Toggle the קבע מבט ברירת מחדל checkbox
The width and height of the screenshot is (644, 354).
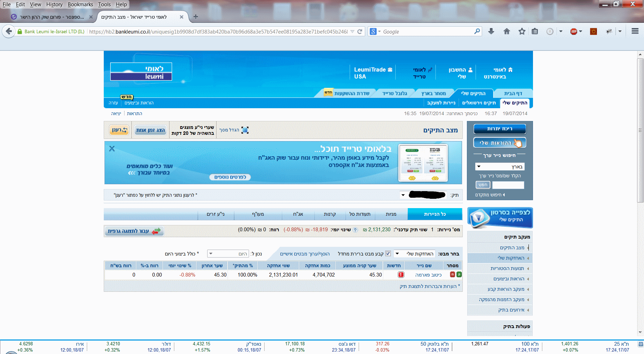click(x=388, y=253)
